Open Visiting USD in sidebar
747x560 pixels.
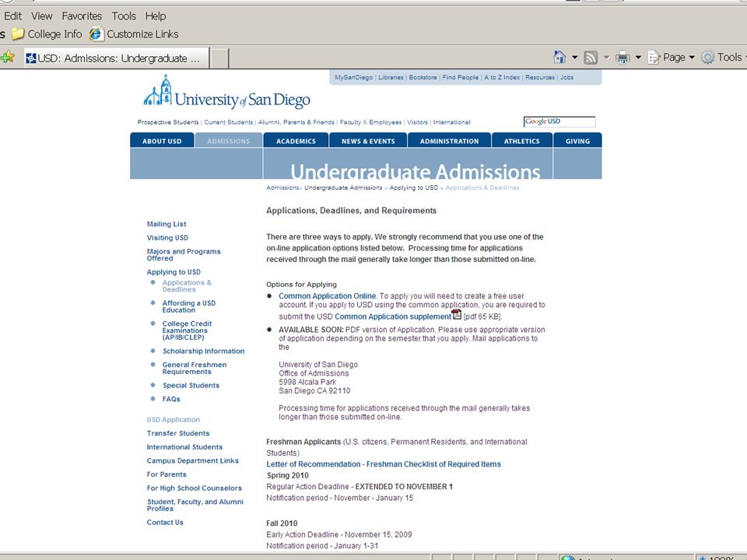[x=167, y=238]
